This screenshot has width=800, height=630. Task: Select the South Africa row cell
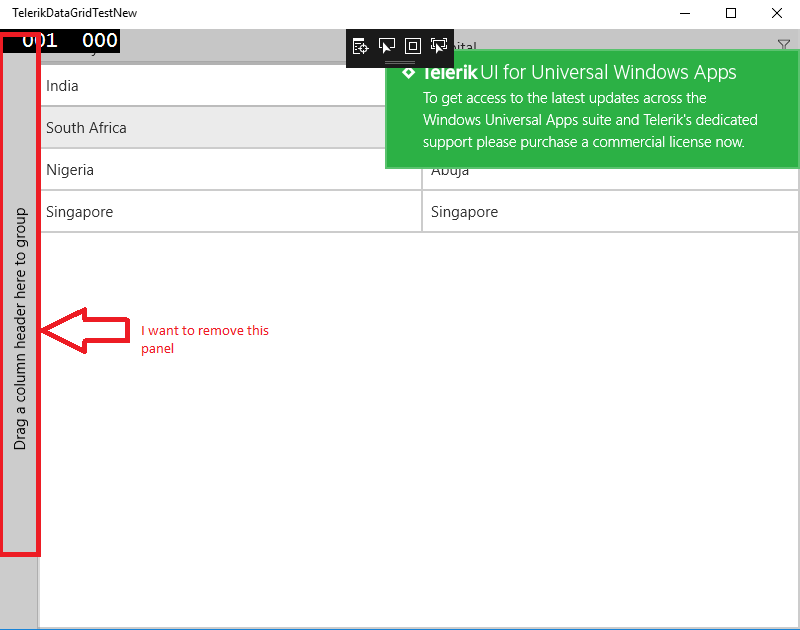[213, 128]
